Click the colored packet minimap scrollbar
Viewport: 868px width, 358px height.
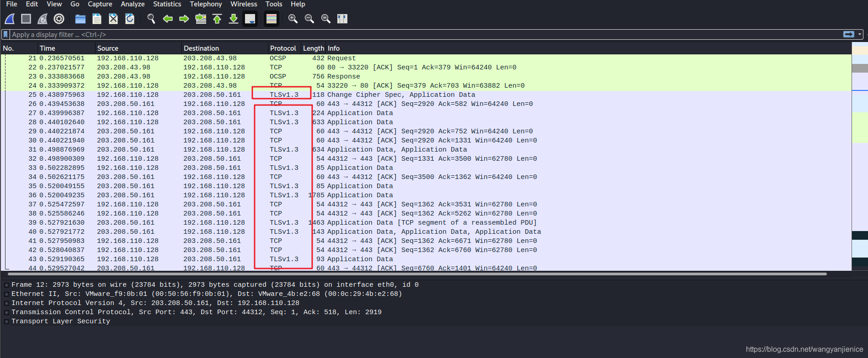tap(860, 155)
